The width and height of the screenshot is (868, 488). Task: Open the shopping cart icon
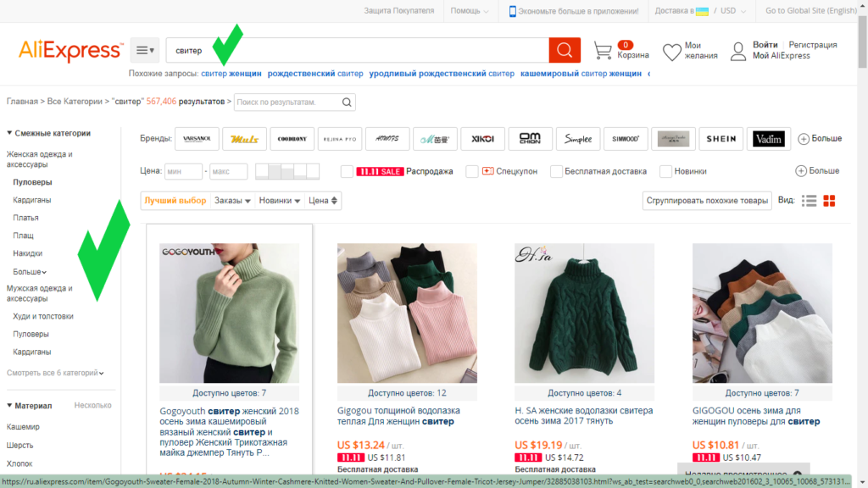(603, 51)
